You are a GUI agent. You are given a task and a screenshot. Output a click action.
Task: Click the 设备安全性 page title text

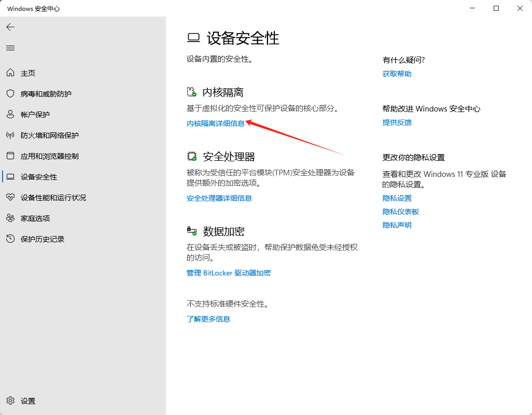[x=243, y=38]
